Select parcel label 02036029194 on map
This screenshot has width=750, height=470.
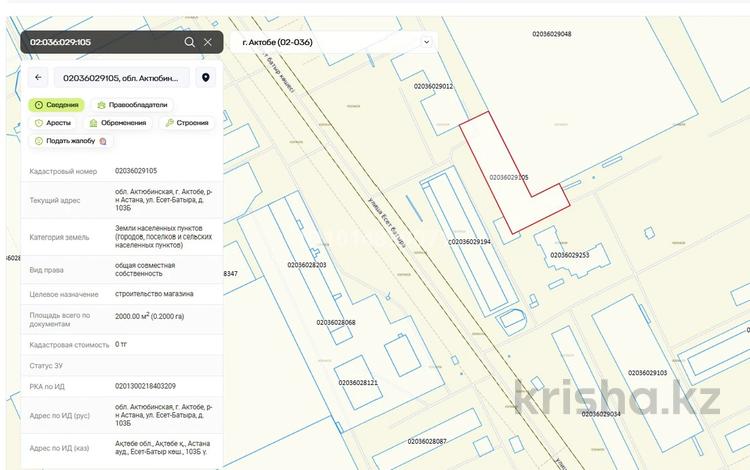pos(471,241)
